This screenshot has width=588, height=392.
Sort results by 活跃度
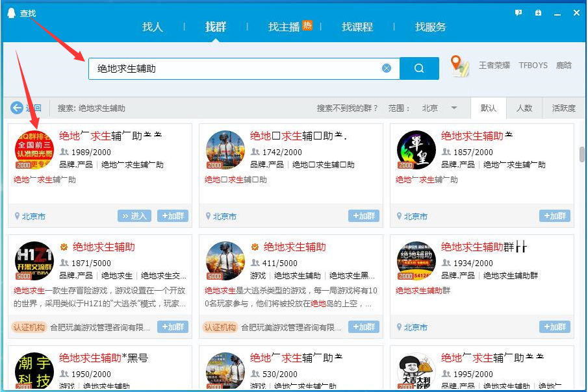click(x=563, y=108)
